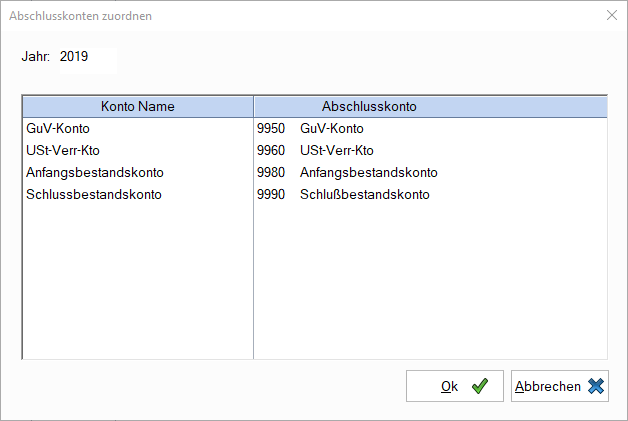Image resolution: width=628 pixels, height=421 pixels.
Task: Select the Konto Name column header
Action: coord(138,107)
